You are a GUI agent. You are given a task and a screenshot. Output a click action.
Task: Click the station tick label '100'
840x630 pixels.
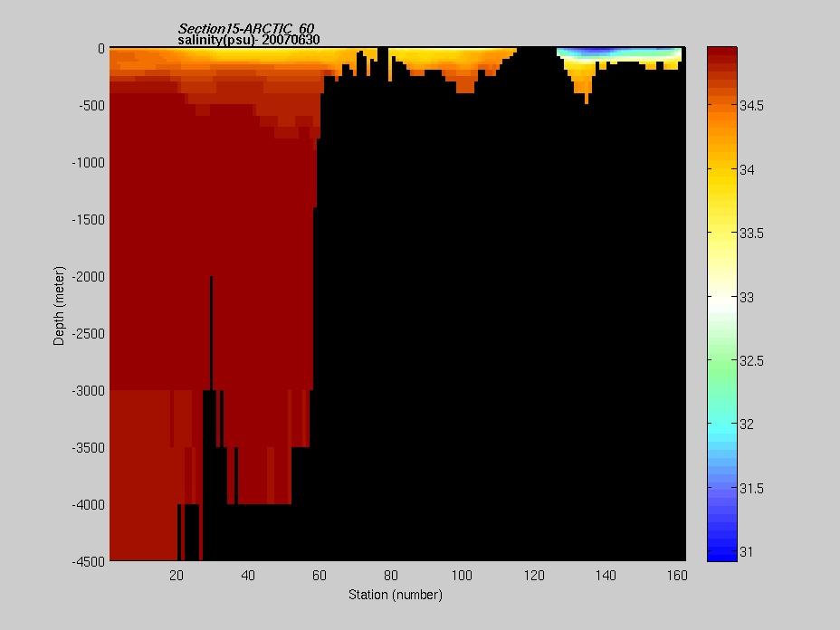tap(462, 576)
